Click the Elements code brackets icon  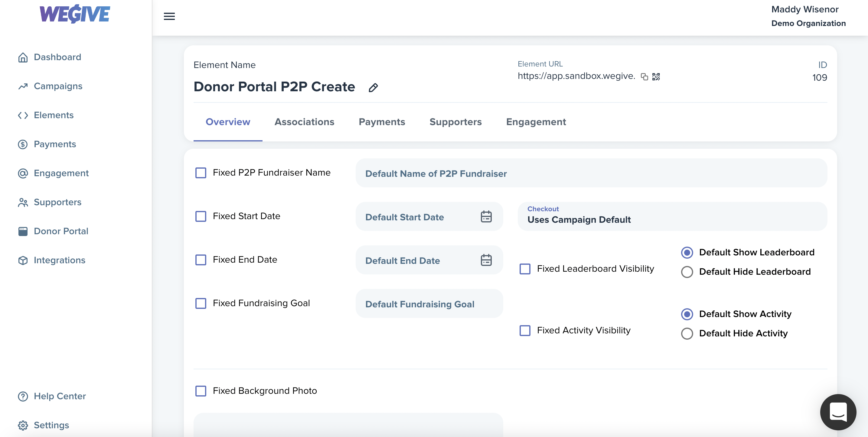click(23, 115)
